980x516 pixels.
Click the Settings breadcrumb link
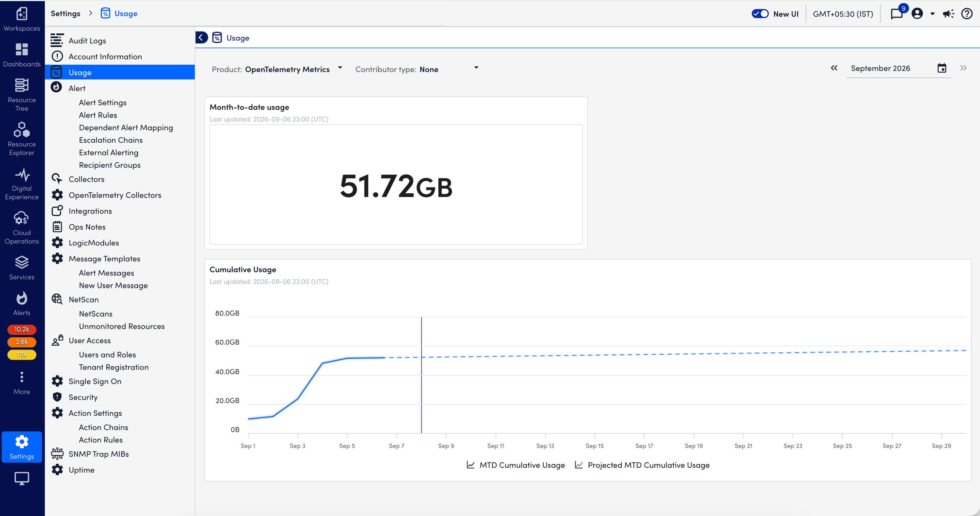pyautogui.click(x=65, y=13)
